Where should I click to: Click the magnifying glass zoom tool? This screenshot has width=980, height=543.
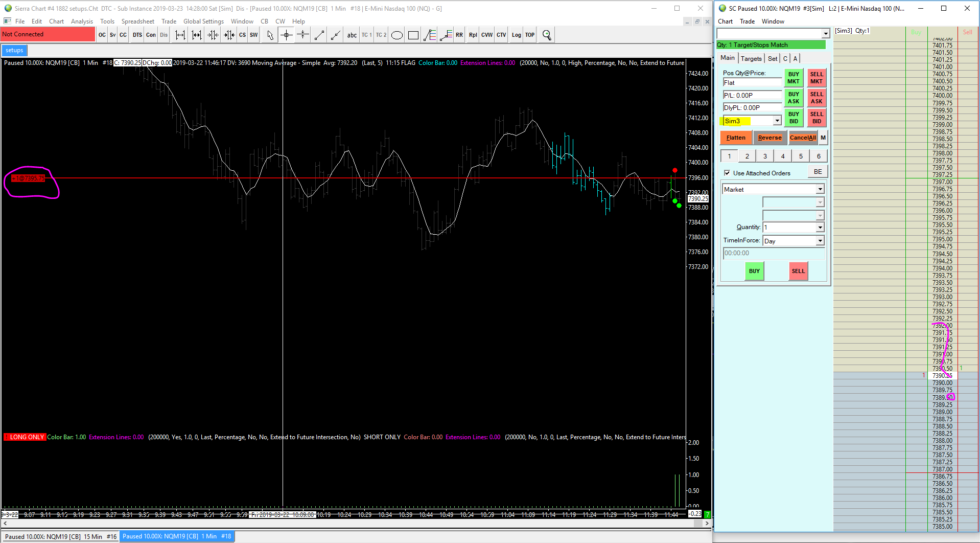coord(547,35)
